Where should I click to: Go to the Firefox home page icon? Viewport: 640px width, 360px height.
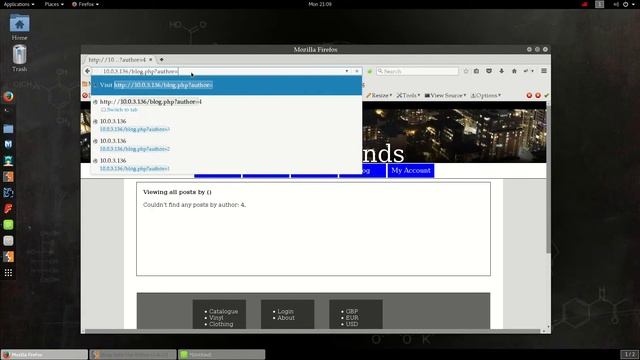(x=514, y=71)
